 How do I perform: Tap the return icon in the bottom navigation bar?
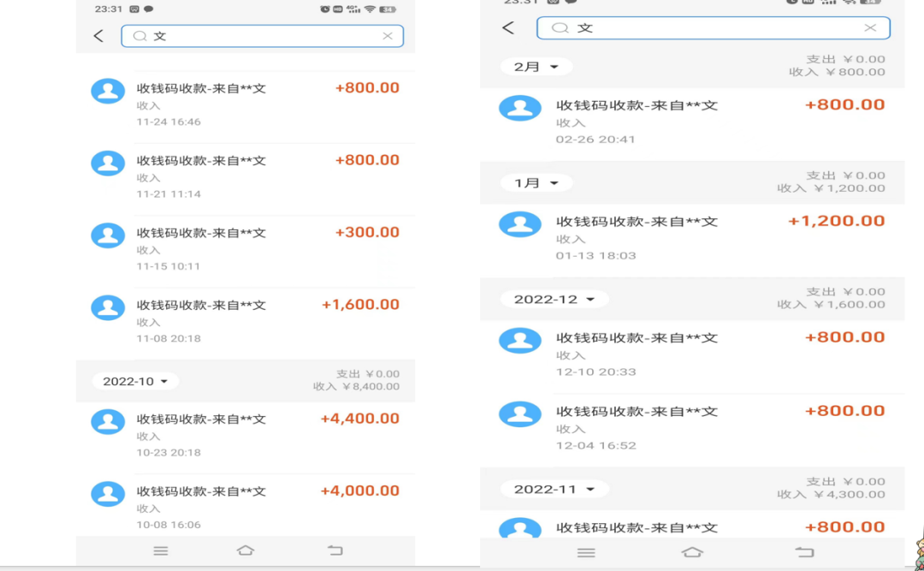(335, 550)
